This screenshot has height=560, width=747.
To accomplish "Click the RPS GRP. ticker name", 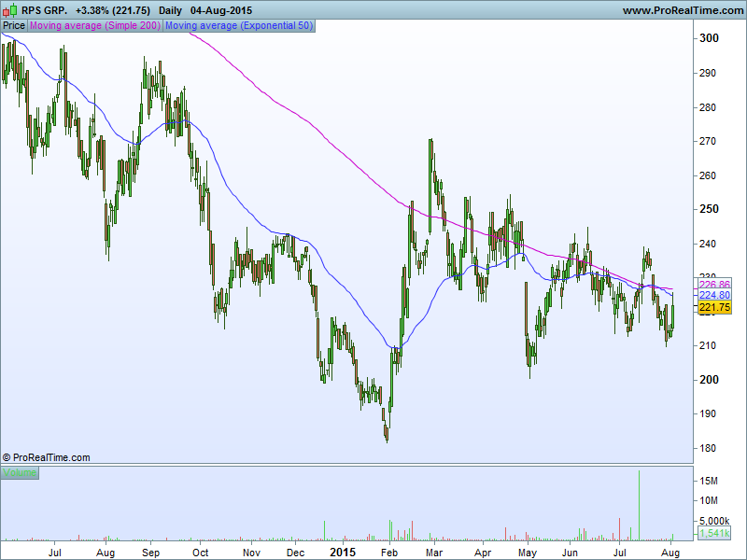I will [44, 10].
